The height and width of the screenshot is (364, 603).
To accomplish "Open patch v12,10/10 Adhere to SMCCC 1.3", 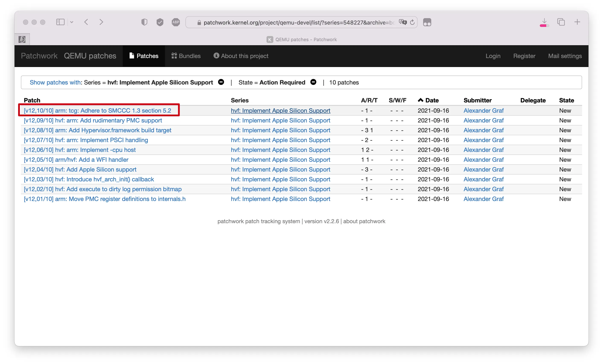I will point(97,111).
